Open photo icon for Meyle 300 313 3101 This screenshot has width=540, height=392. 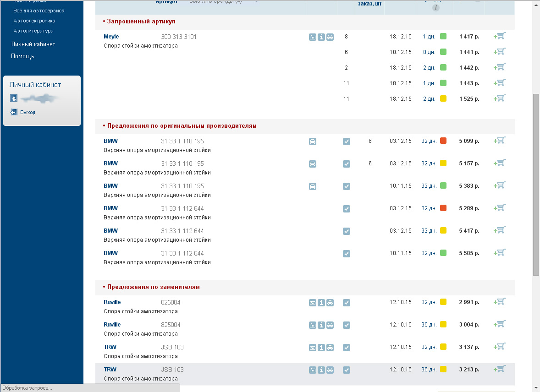coord(312,37)
